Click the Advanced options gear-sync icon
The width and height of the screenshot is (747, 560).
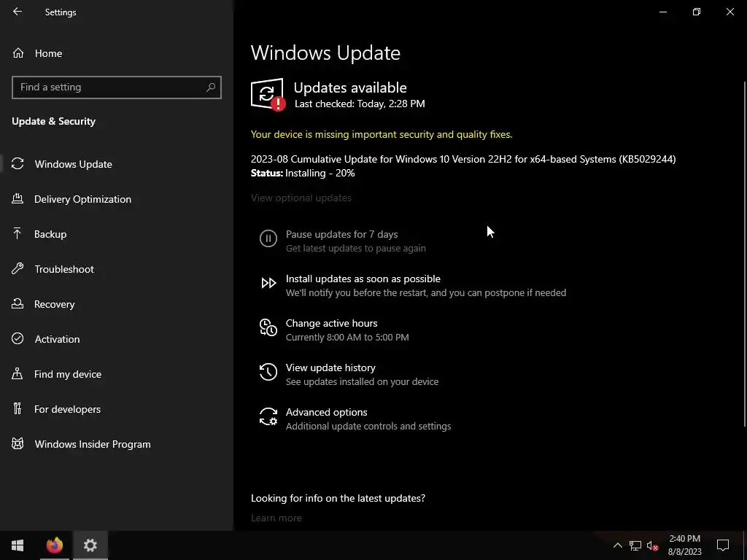(268, 416)
